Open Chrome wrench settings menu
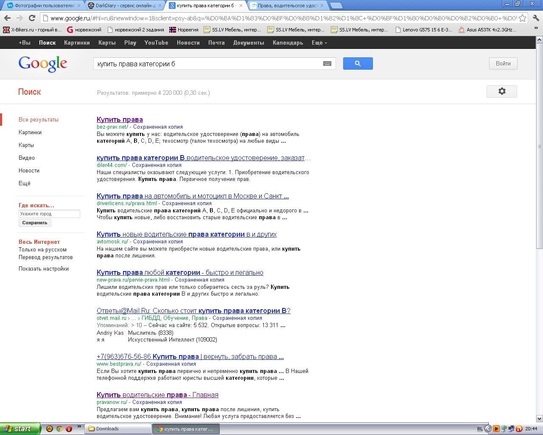Image resolution: width=543 pixels, height=435 pixels. click(x=536, y=18)
